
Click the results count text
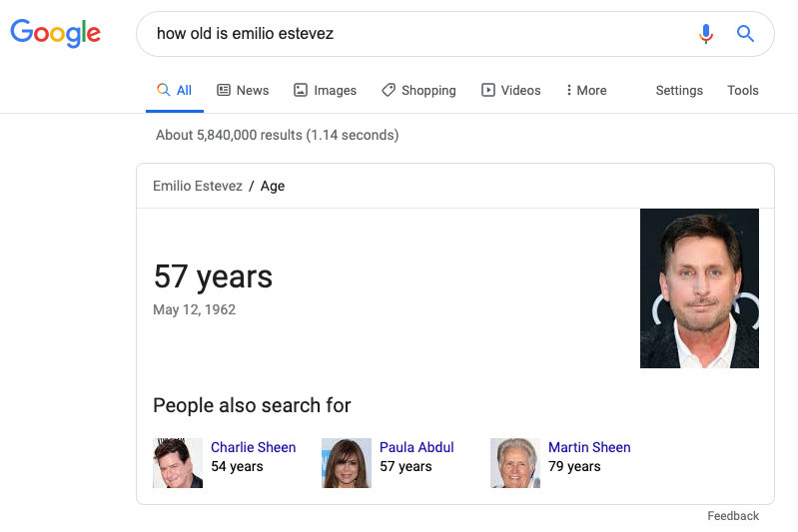click(x=278, y=136)
